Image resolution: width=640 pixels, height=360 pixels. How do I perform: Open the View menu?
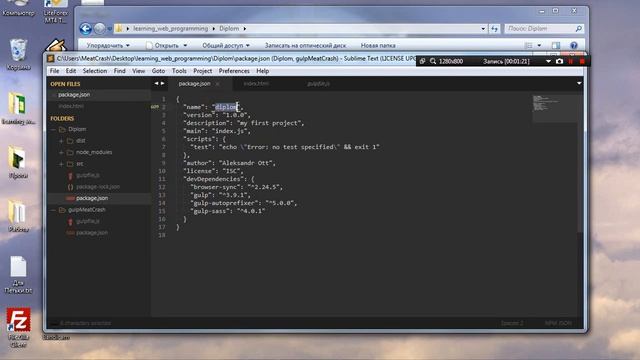point(138,71)
